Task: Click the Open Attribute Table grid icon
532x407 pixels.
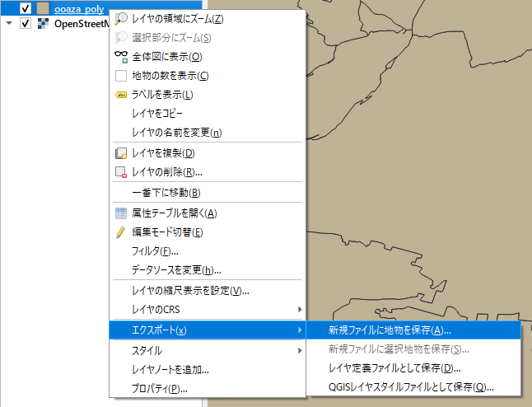Action: pyautogui.click(x=121, y=213)
